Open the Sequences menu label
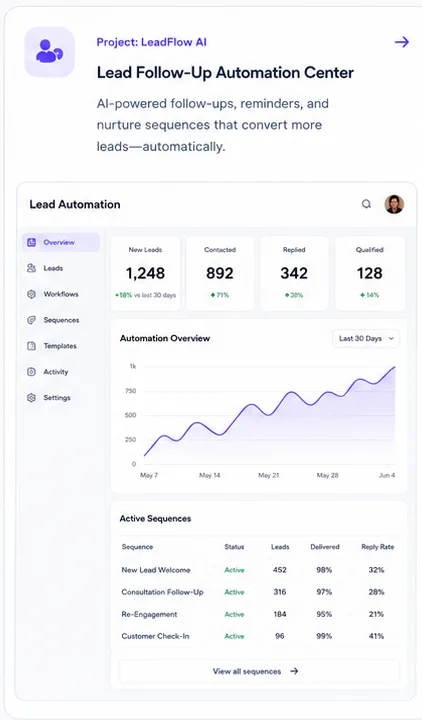Screen dimensions: 422x720 61,320
